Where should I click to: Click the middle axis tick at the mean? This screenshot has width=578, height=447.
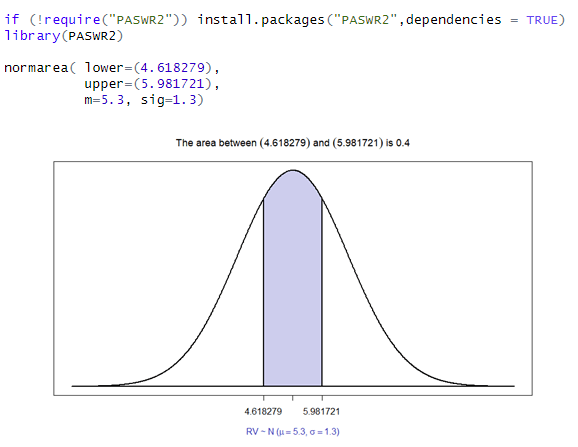coord(293,398)
